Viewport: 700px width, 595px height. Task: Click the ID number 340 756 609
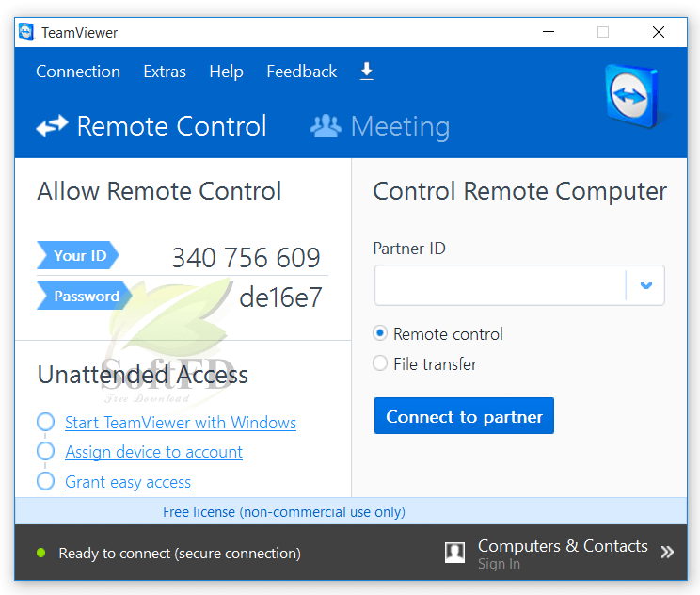point(247,258)
